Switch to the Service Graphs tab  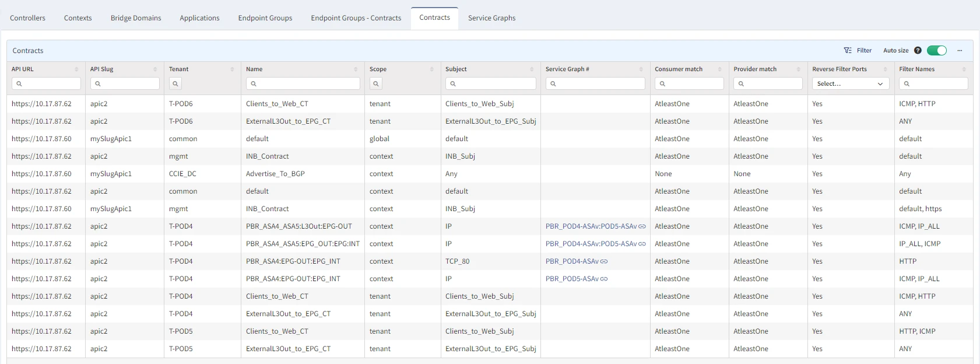tap(491, 18)
